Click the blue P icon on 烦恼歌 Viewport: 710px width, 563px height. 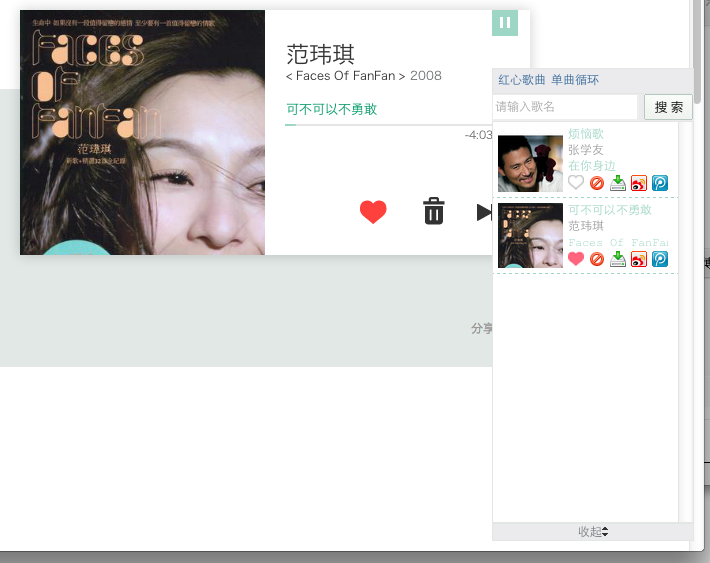point(660,183)
